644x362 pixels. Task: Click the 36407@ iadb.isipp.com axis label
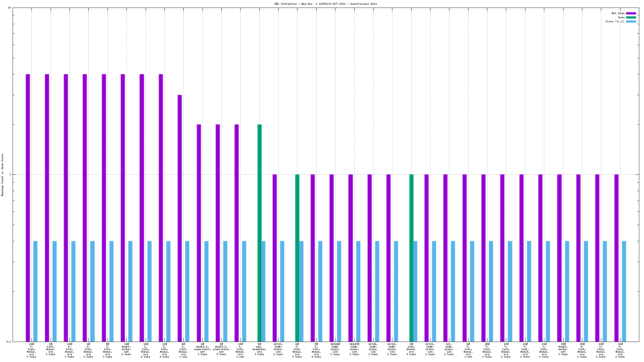(x=354, y=349)
